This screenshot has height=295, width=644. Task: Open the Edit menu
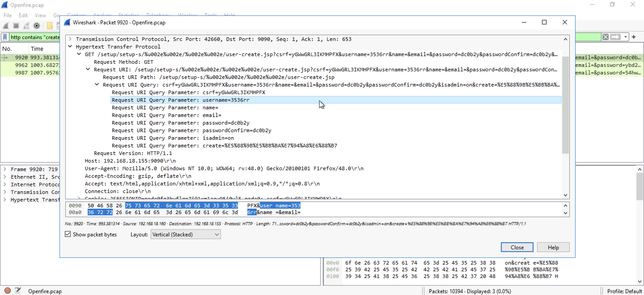[23, 15]
